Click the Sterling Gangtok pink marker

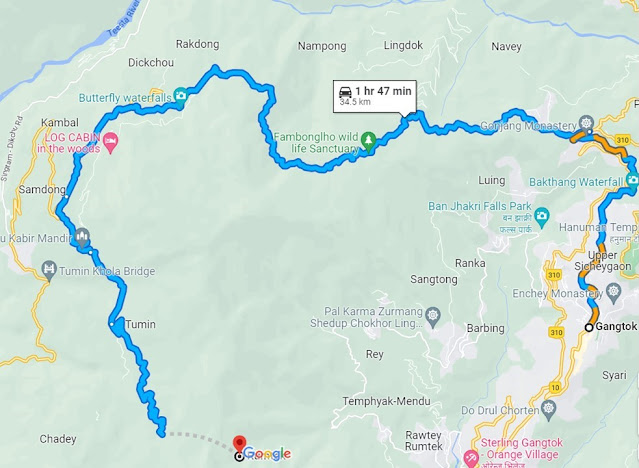(471, 458)
